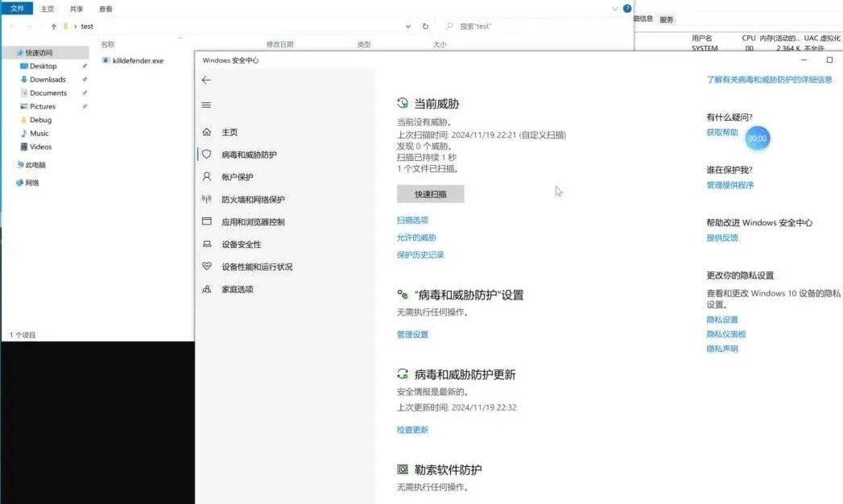This screenshot has width=843, height=504.
Task: Click the Music note icon in Explorer
Action: pos(23,134)
